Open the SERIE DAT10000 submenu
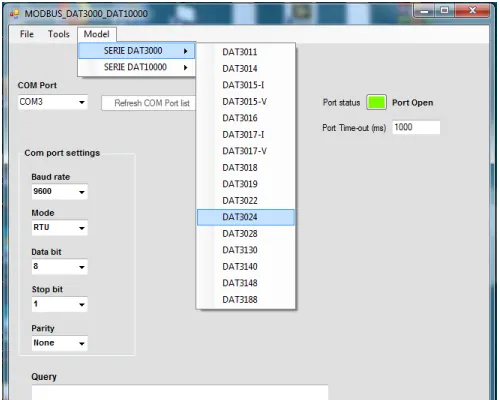The height and width of the screenshot is (400, 500). pos(136,67)
